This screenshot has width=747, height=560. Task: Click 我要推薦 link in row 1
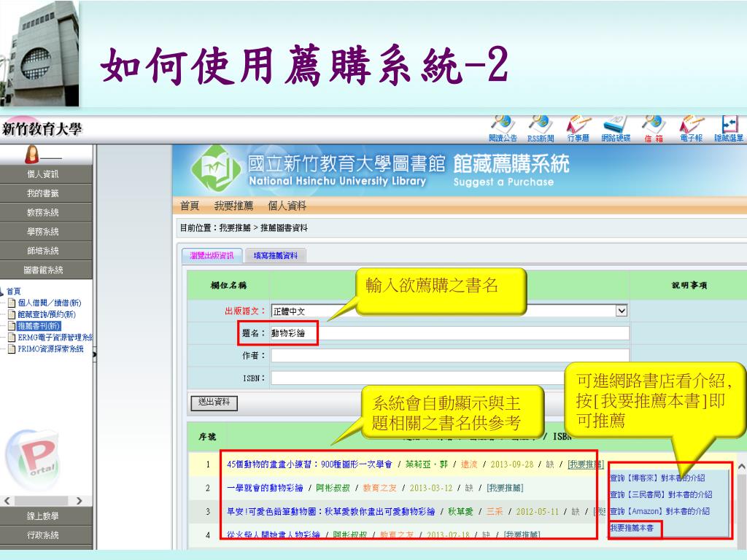(x=586, y=464)
